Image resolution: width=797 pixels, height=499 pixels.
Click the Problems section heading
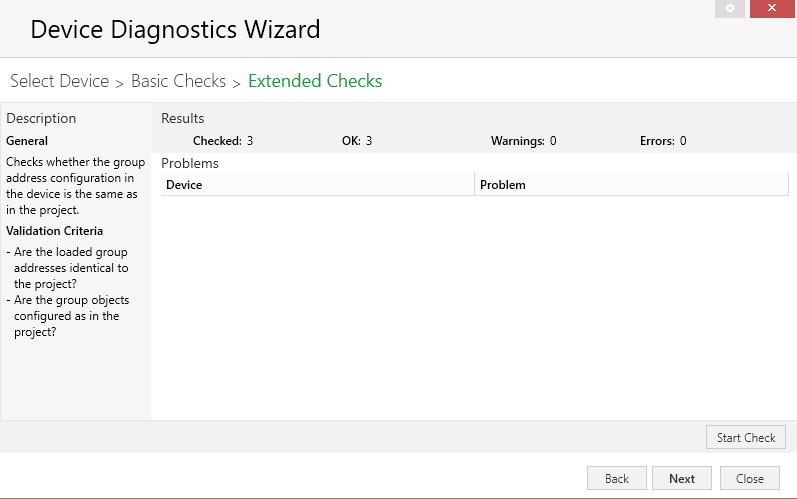tap(190, 163)
